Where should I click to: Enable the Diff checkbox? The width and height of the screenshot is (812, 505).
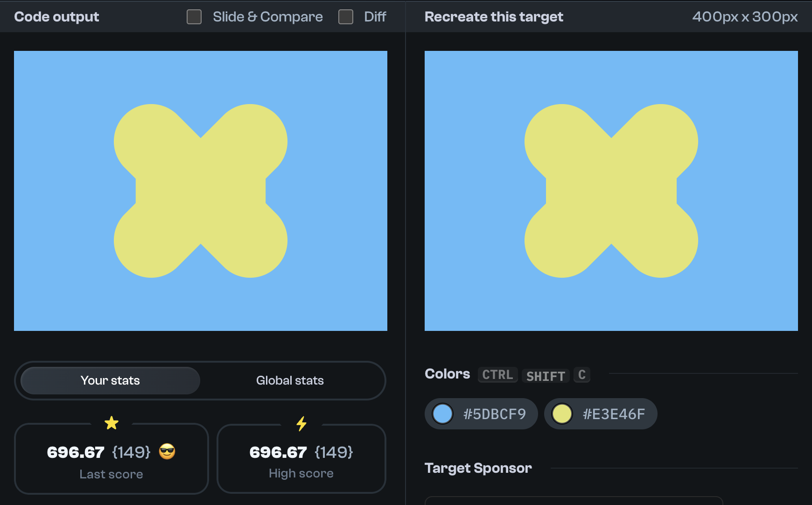pos(346,17)
